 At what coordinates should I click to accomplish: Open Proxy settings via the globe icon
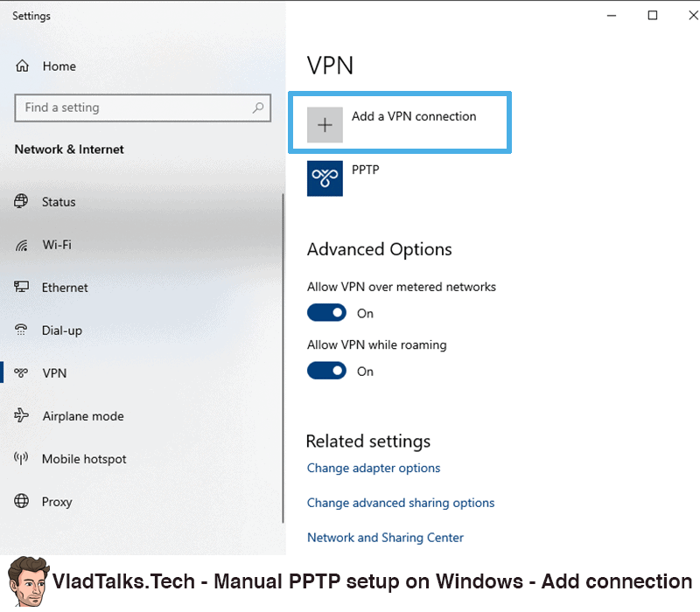(21, 501)
